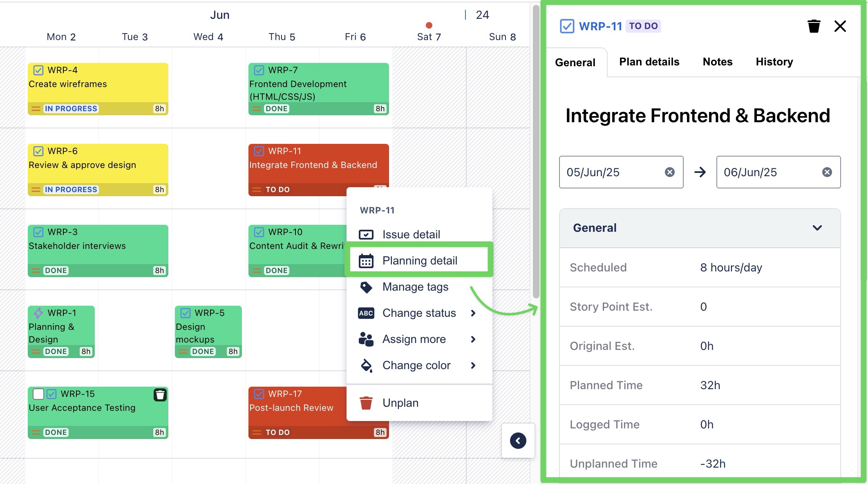Toggle the WRP-4 Create wireframes checkbox
Image resolution: width=868 pixels, height=484 pixels.
point(38,70)
